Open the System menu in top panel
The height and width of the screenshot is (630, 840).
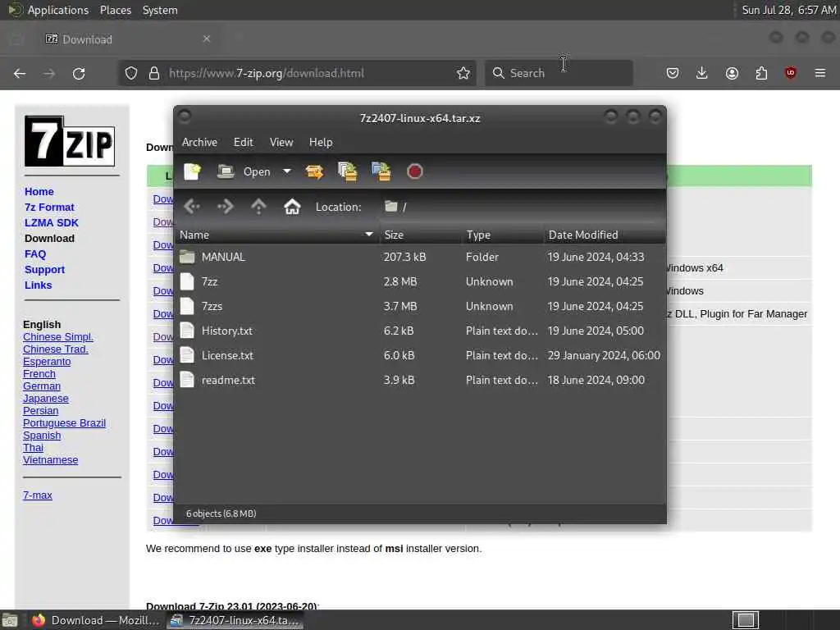[x=160, y=10]
